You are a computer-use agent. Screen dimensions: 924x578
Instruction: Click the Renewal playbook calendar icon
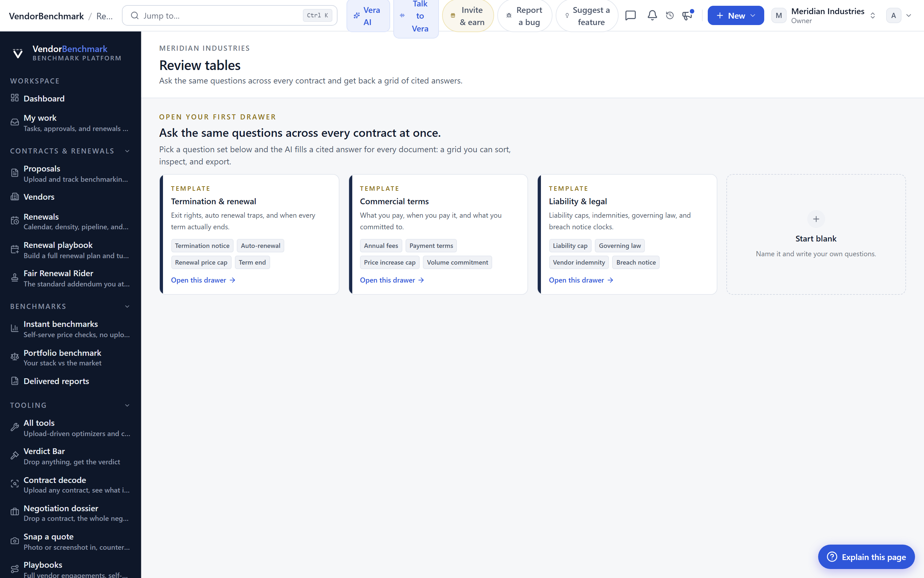click(x=14, y=250)
